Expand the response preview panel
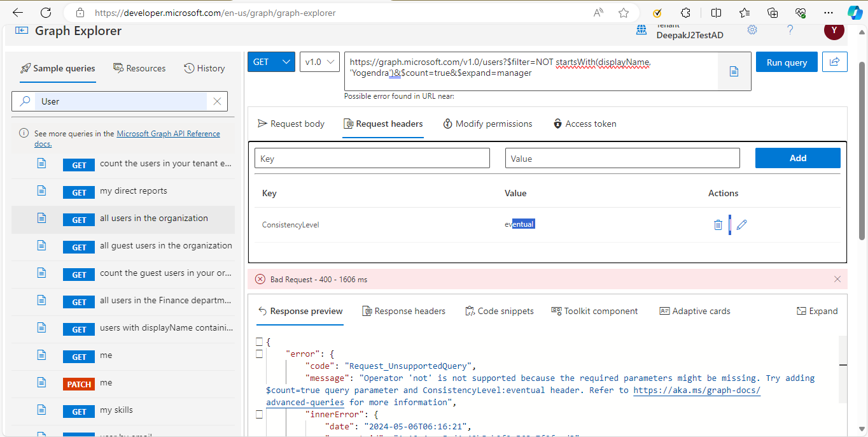Screen dimensions: 868x437 pyautogui.click(x=817, y=311)
